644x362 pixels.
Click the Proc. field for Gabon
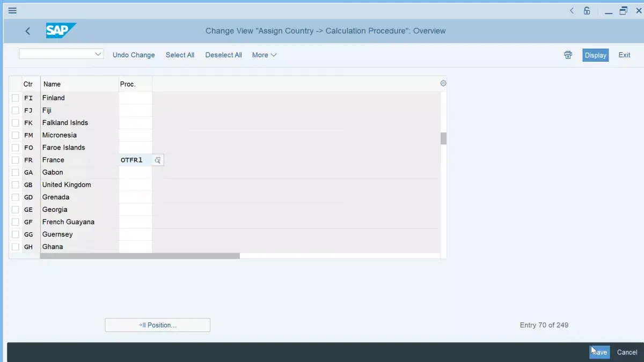click(x=135, y=172)
